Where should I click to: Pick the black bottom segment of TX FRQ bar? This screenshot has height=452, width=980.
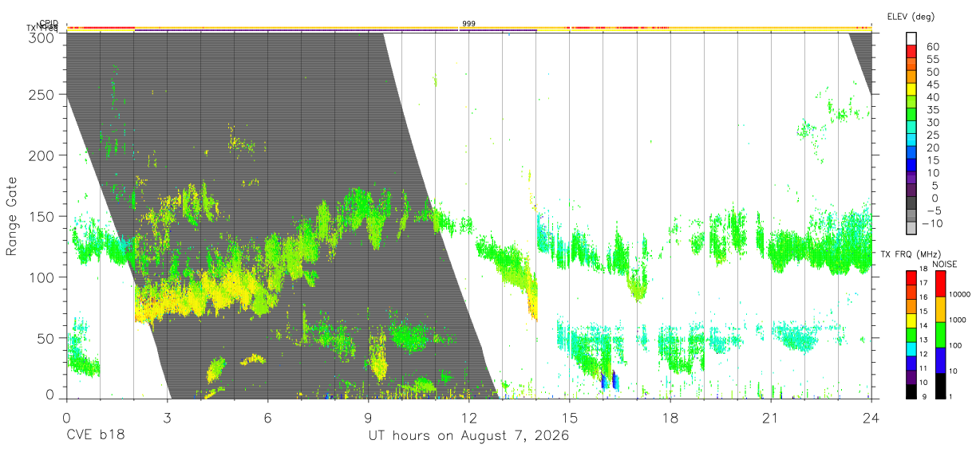911,391
